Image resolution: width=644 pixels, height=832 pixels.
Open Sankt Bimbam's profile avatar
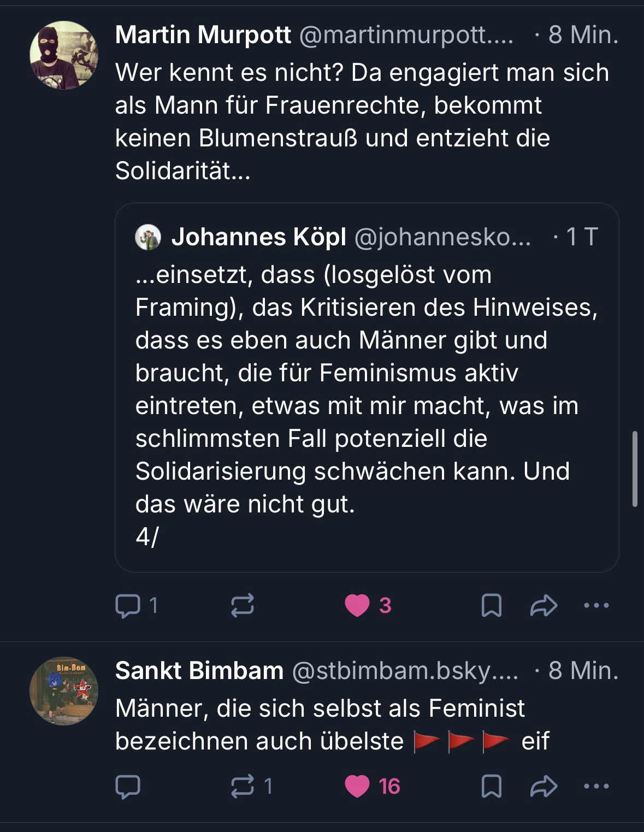(64, 691)
